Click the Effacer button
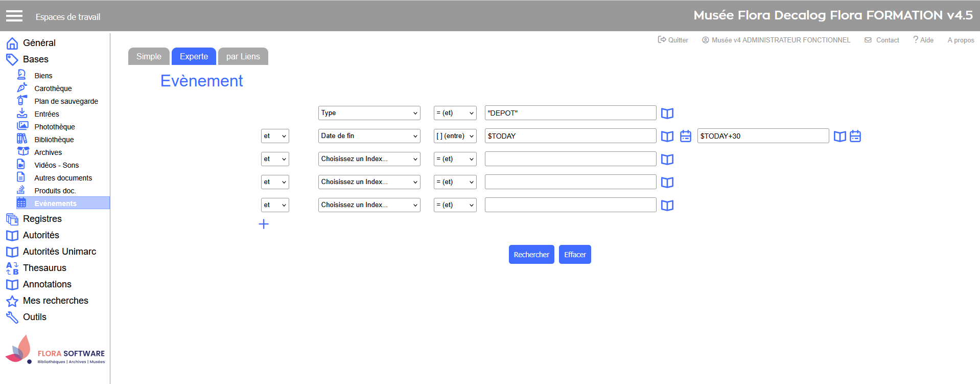Image resolution: width=980 pixels, height=384 pixels. (x=575, y=255)
